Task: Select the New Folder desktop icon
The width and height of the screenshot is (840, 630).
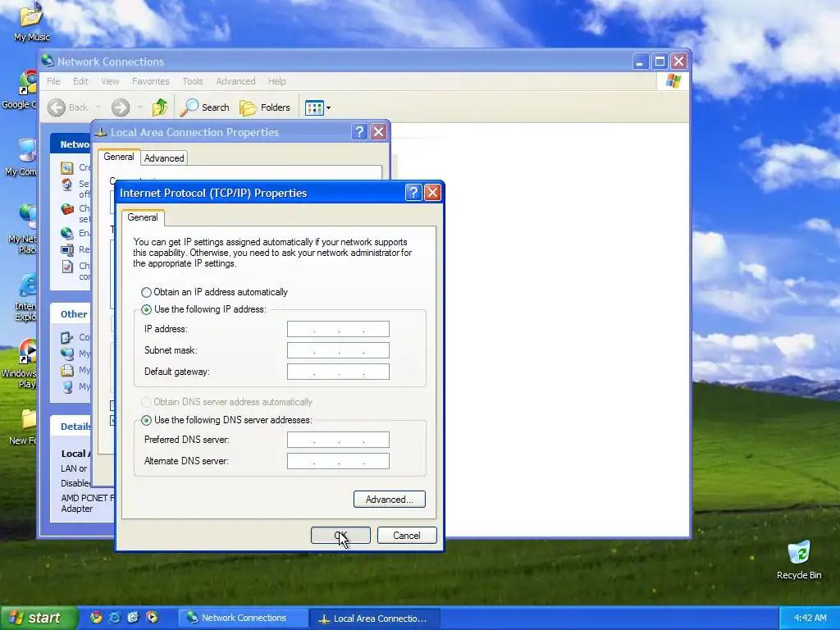Action: (24, 427)
